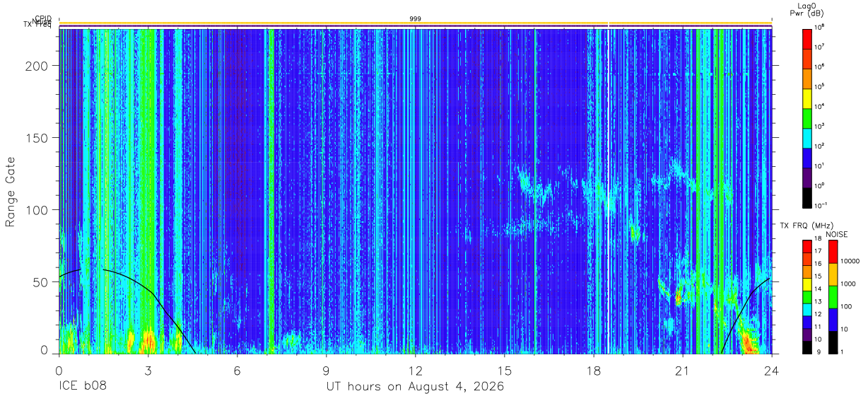
Task: Click the '150' tick on the Range Gate axis
Action: [37, 137]
